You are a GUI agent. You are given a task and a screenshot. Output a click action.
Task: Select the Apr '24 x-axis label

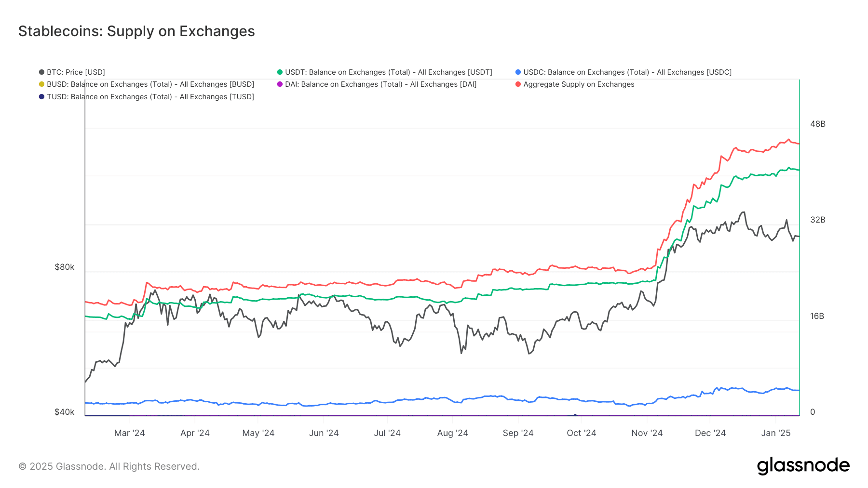[195, 433]
